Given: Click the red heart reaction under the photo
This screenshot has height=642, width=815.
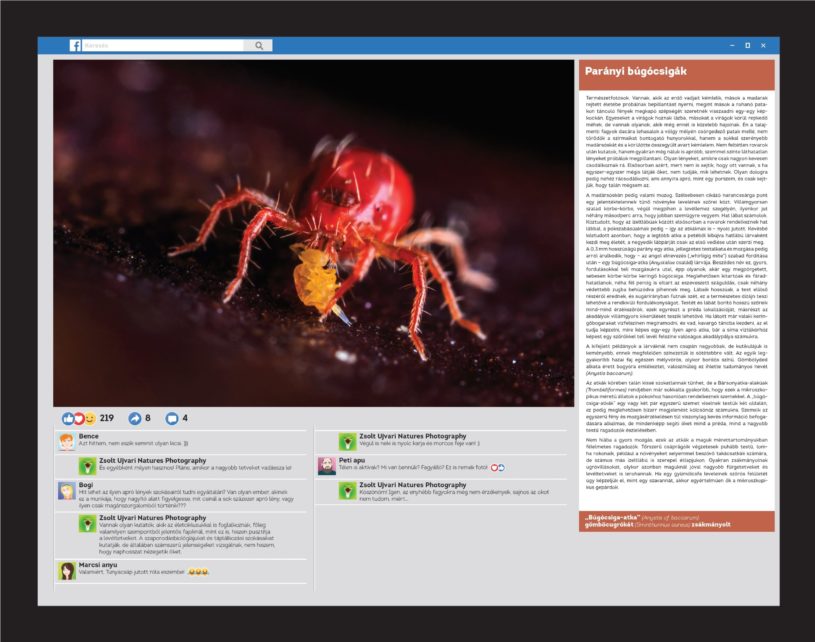Looking at the screenshot, I should [79, 418].
